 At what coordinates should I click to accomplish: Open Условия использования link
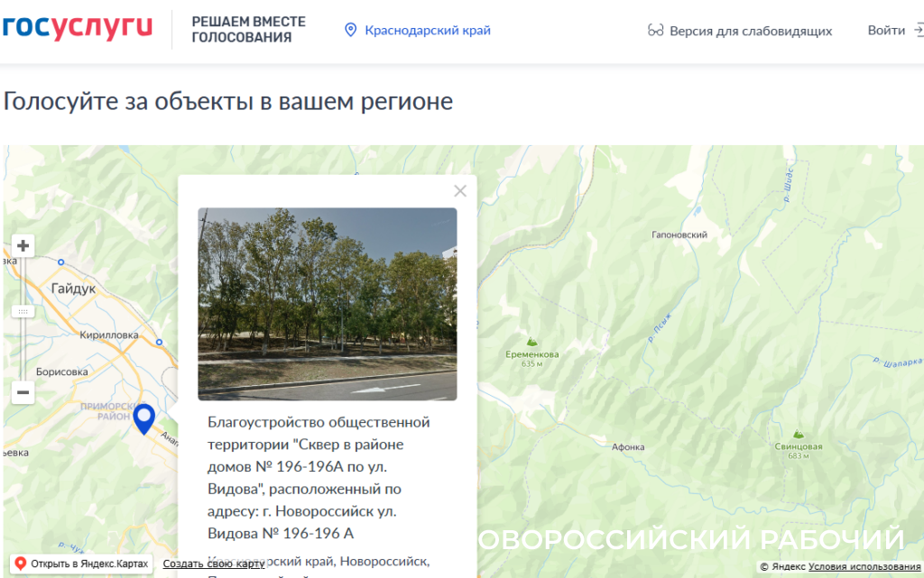[x=864, y=567]
